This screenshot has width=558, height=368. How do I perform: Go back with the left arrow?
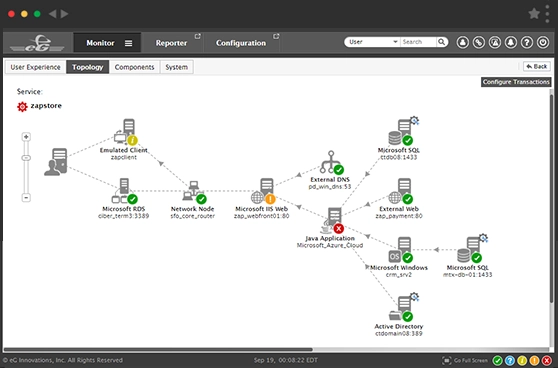52,14
